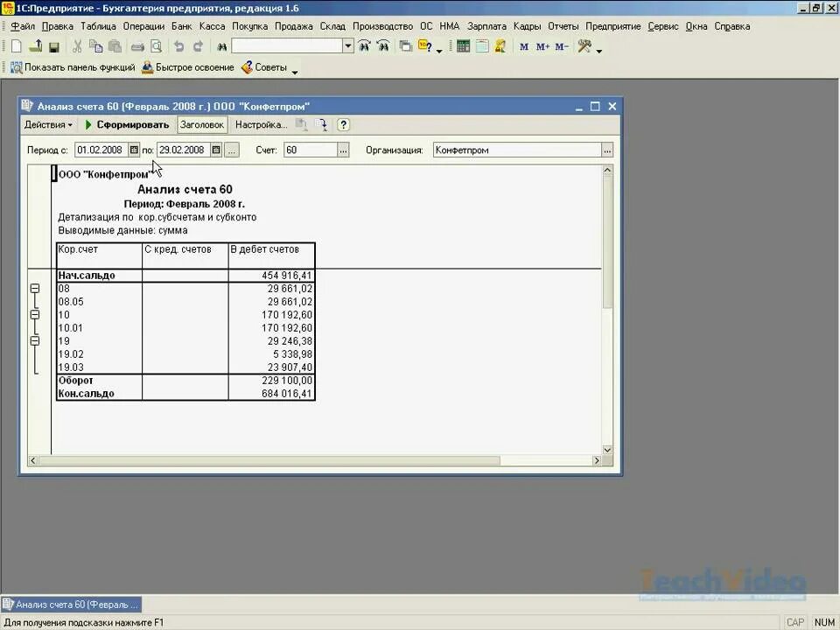Image resolution: width=840 pixels, height=630 pixels.
Task: Click the Организация field Конфетпром
Action: (517, 150)
